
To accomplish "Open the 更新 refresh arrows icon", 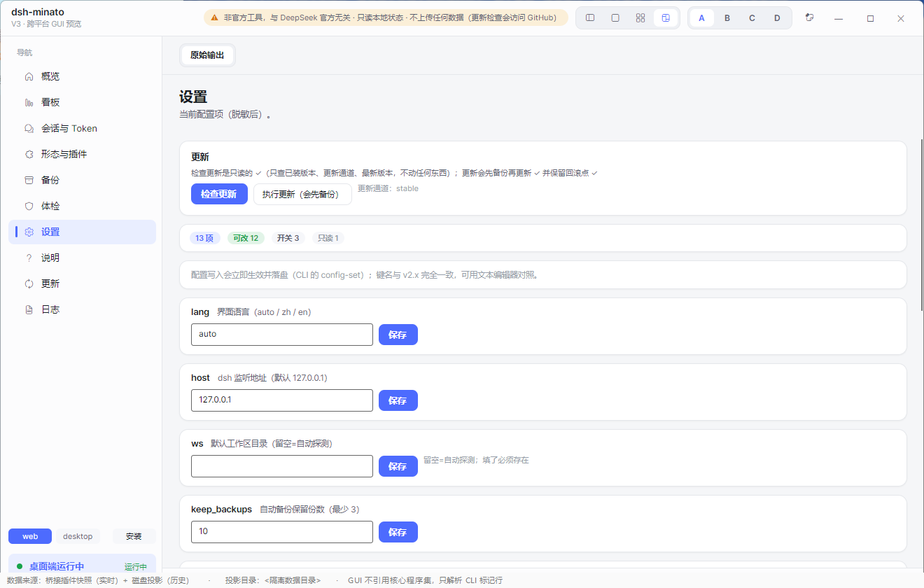I will [29, 283].
